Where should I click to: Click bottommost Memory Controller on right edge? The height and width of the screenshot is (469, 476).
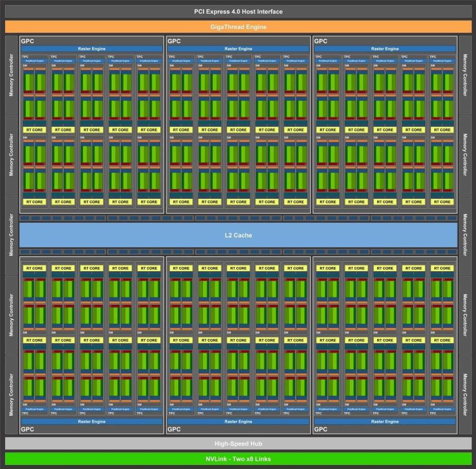coord(465,394)
